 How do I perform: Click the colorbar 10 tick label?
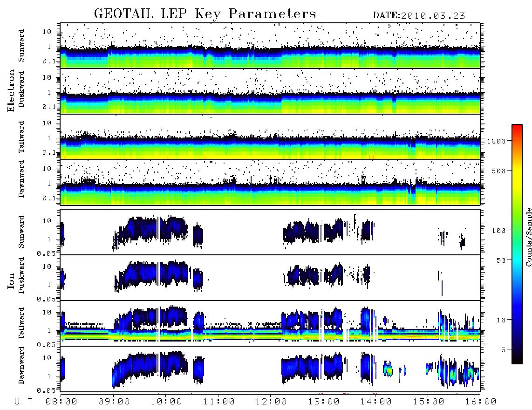click(x=501, y=320)
